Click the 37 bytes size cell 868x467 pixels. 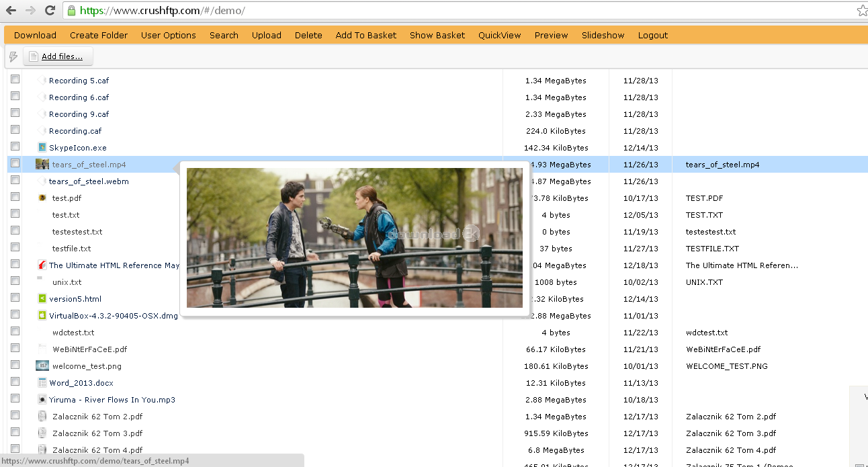(x=556, y=249)
